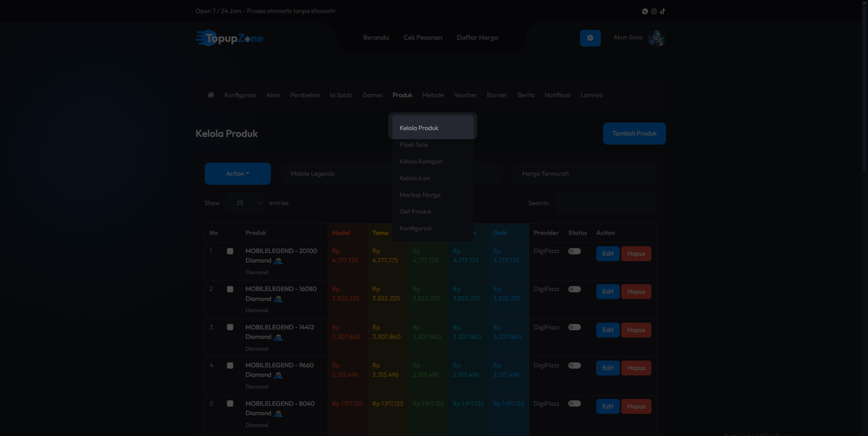Click diamond icon in 14412 Diamond row

point(278,337)
